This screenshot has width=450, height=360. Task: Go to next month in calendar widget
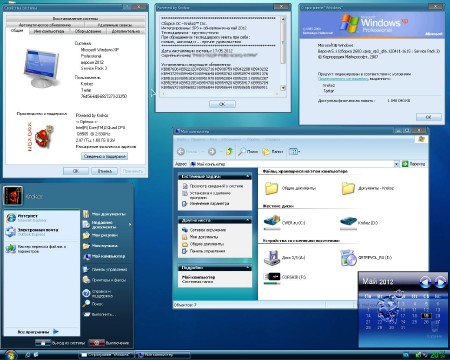[440, 282]
